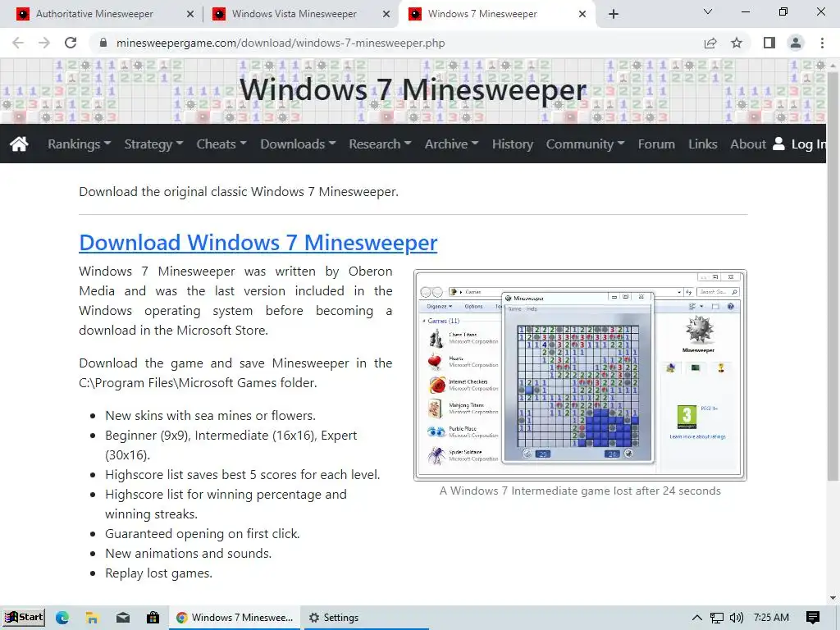The width and height of the screenshot is (840, 630).
Task: Open the Chrome profile avatar
Action: [796, 43]
